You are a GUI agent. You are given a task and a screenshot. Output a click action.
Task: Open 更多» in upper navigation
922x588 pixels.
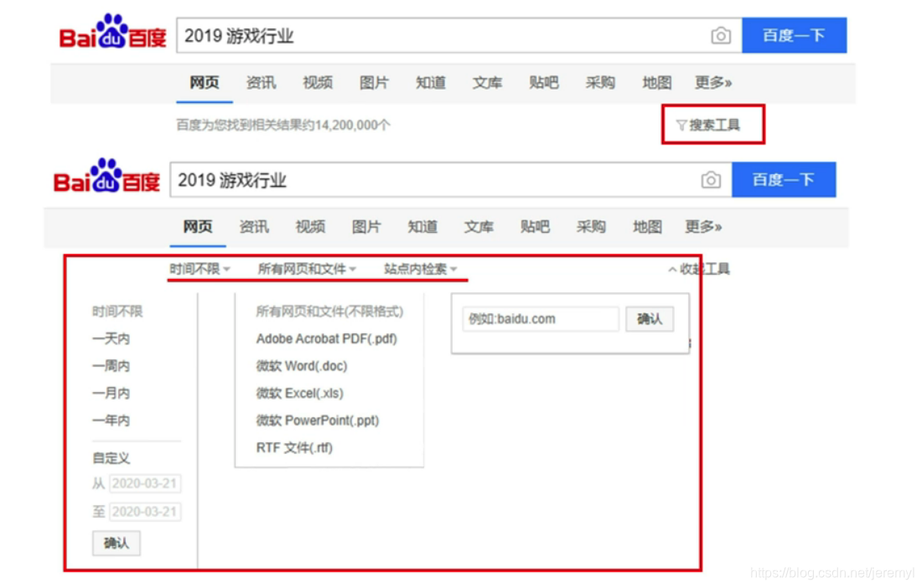coord(712,83)
